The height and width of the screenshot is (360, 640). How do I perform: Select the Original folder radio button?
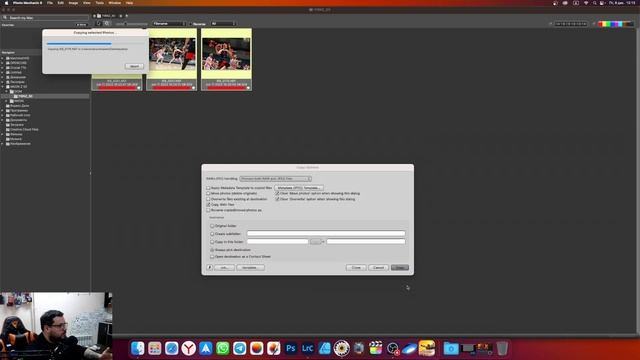tap(212, 226)
